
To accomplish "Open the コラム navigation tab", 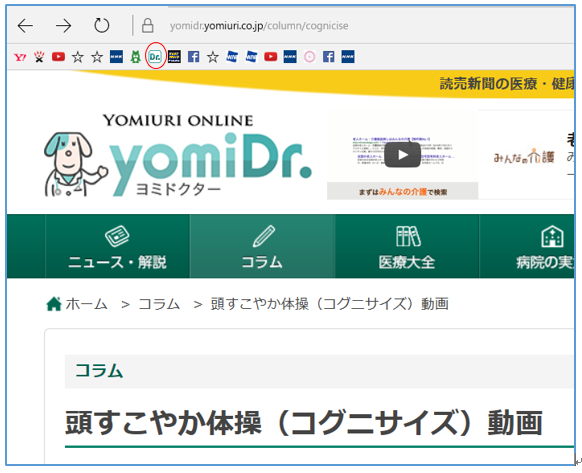I will pos(262,246).
